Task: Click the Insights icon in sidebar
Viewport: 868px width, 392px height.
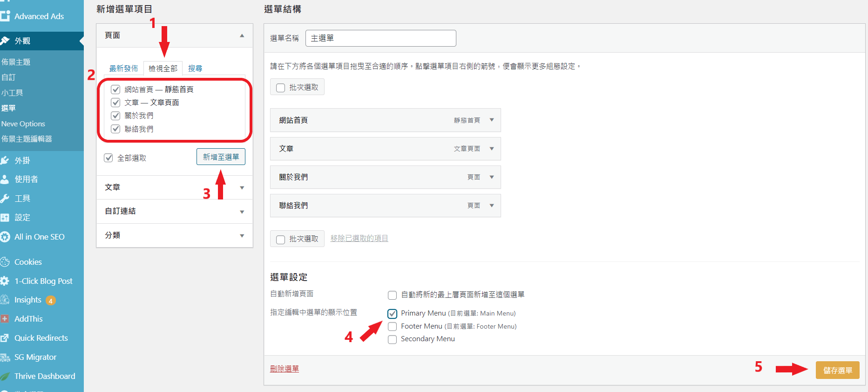Action: click(5, 300)
